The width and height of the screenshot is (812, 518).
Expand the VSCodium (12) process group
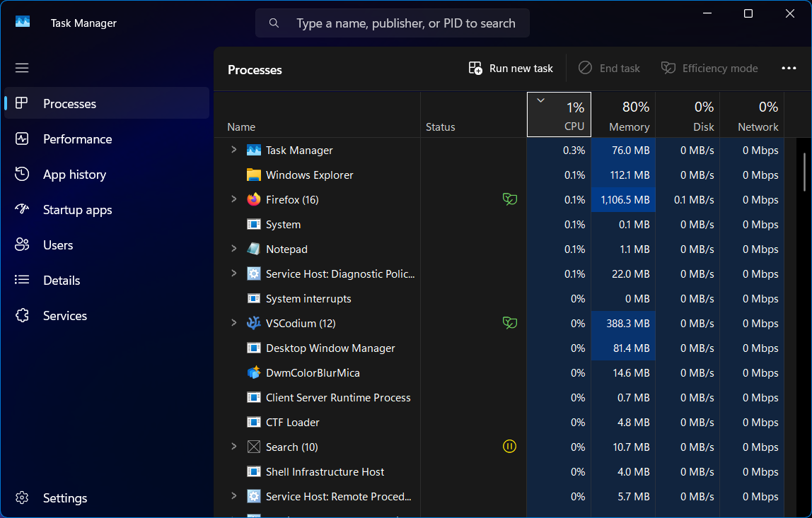tap(233, 323)
